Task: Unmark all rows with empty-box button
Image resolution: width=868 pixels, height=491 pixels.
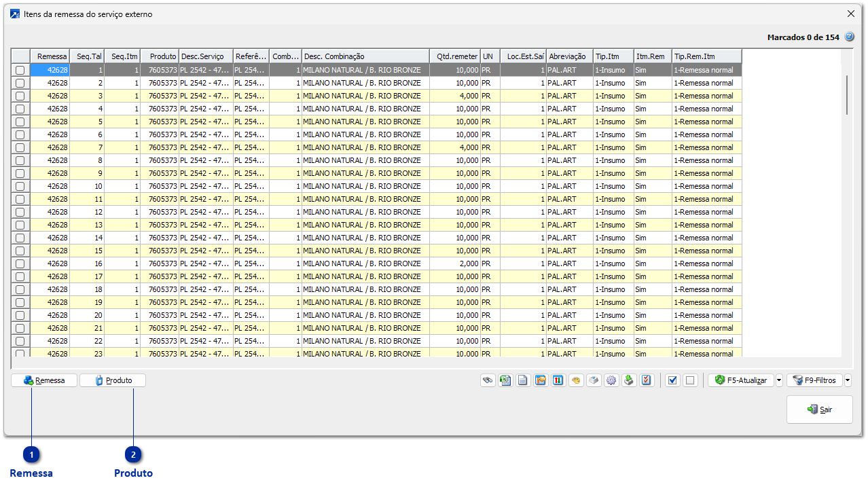Action: click(690, 381)
